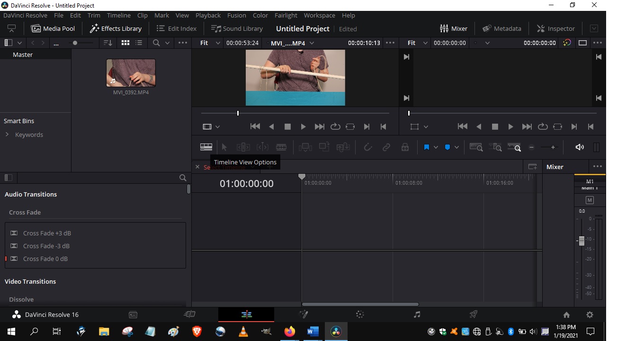Open the Playback menu
Image resolution: width=644 pixels, height=341 pixels.
point(208,15)
